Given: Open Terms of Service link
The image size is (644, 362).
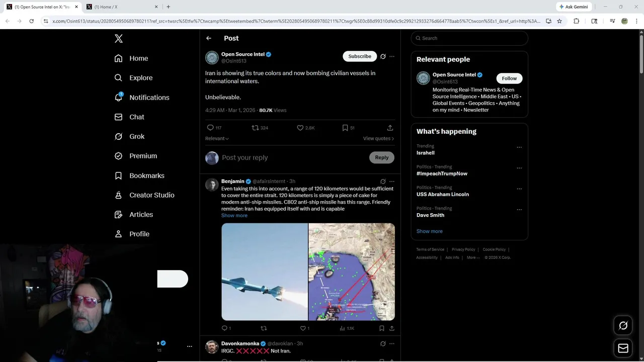Looking at the screenshot, I should coord(430,249).
